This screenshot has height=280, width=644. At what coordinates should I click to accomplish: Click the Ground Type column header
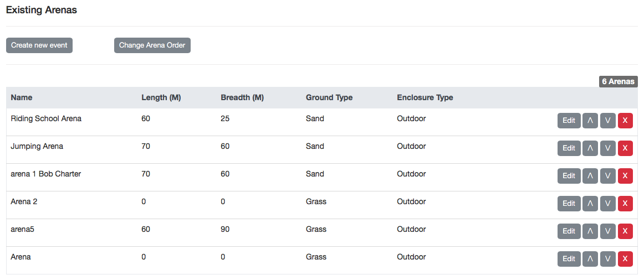pyautogui.click(x=329, y=97)
